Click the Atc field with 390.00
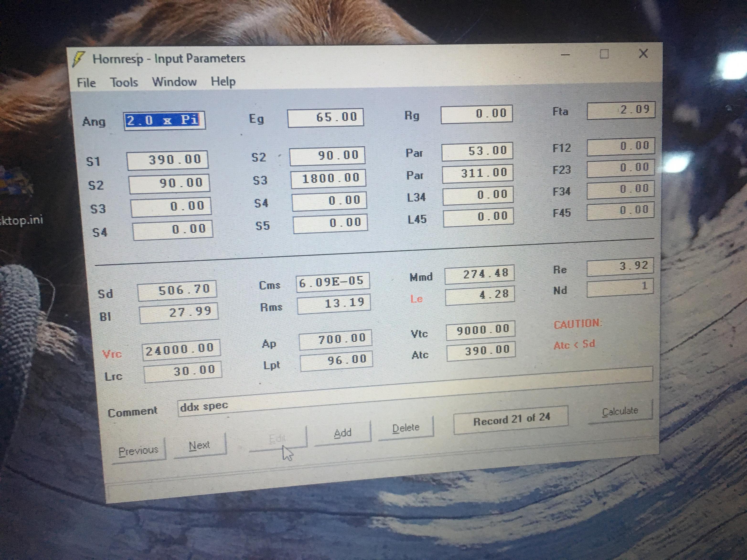This screenshot has height=560, width=747. click(x=481, y=351)
